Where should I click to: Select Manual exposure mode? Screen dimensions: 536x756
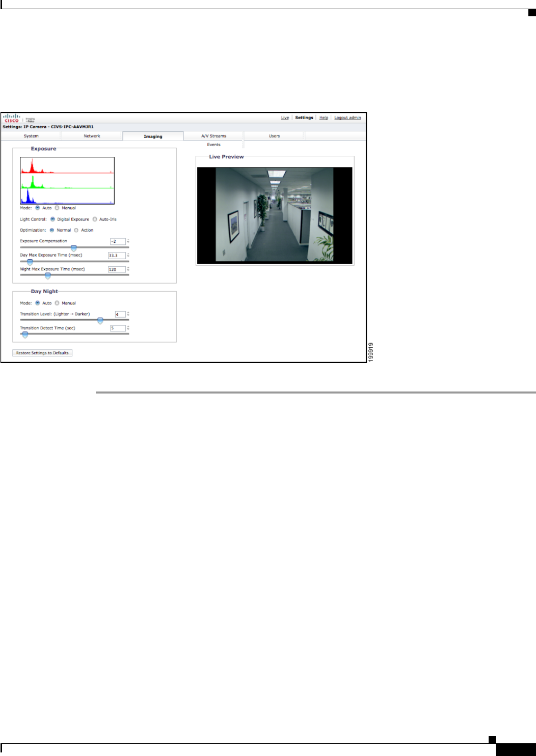57,208
